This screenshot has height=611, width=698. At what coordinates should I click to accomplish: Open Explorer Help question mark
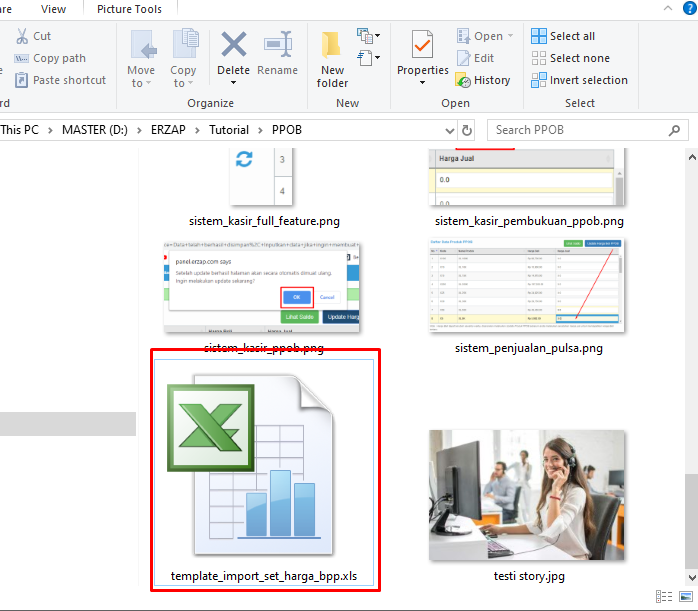point(690,8)
